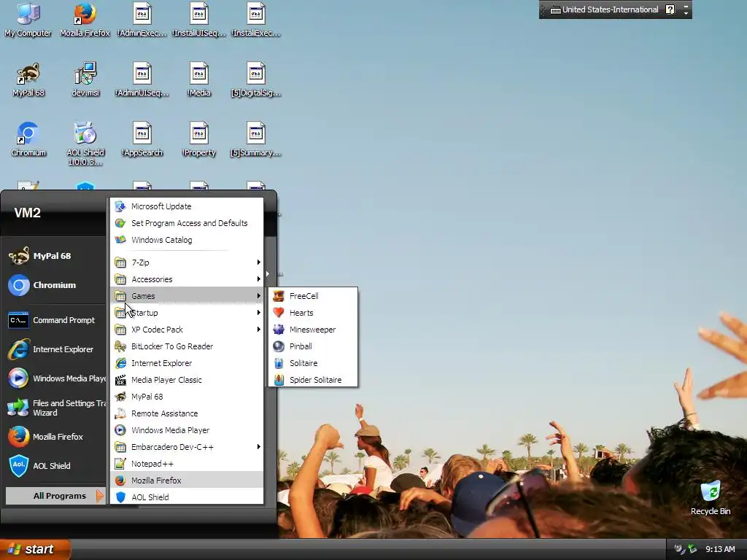Launch Spider Solitaire game

[x=313, y=379]
